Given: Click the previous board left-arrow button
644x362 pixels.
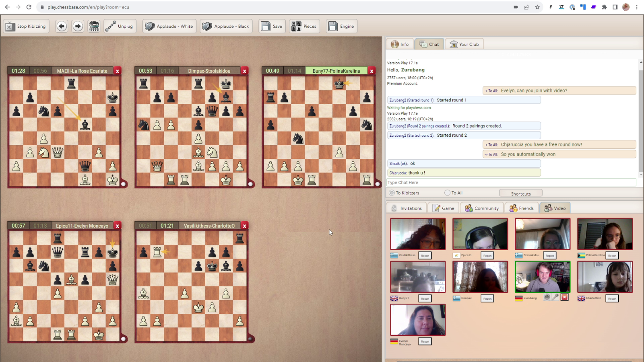Looking at the screenshot, I should coord(62,26).
